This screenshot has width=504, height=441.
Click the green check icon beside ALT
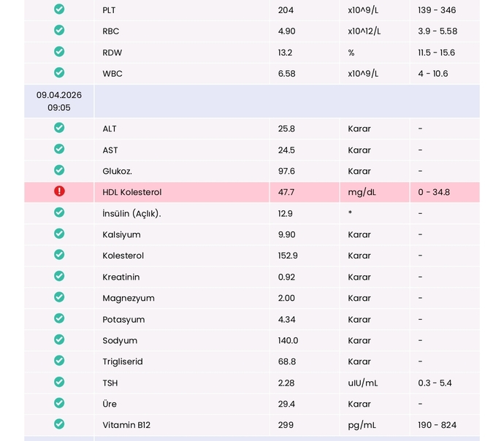(x=59, y=128)
